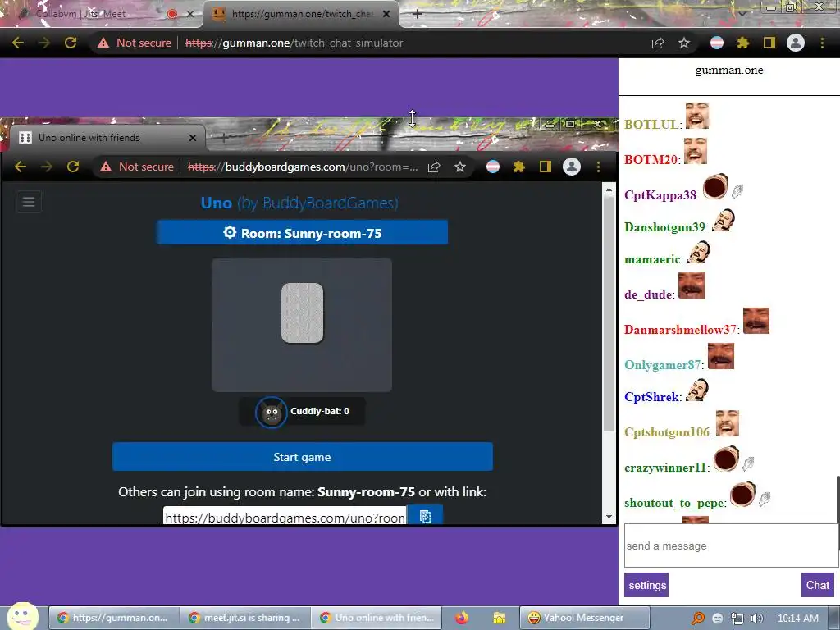Click the Start game button
Screen dimensions: 840x630
[302, 457]
